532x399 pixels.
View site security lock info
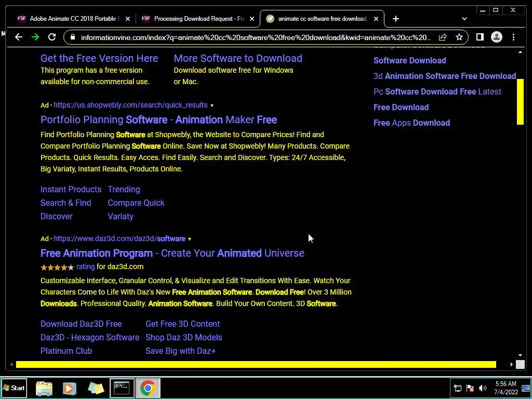click(72, 37)
